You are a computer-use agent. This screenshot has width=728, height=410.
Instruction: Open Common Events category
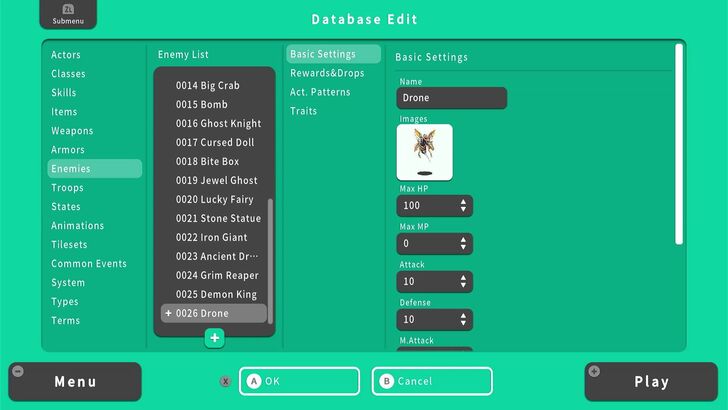click(89, 264)
